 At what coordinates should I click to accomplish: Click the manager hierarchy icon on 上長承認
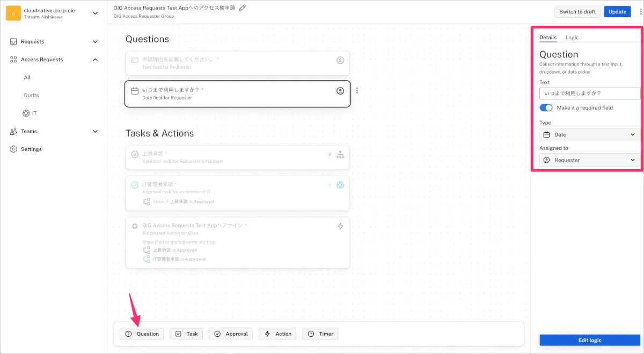point(340,155)
